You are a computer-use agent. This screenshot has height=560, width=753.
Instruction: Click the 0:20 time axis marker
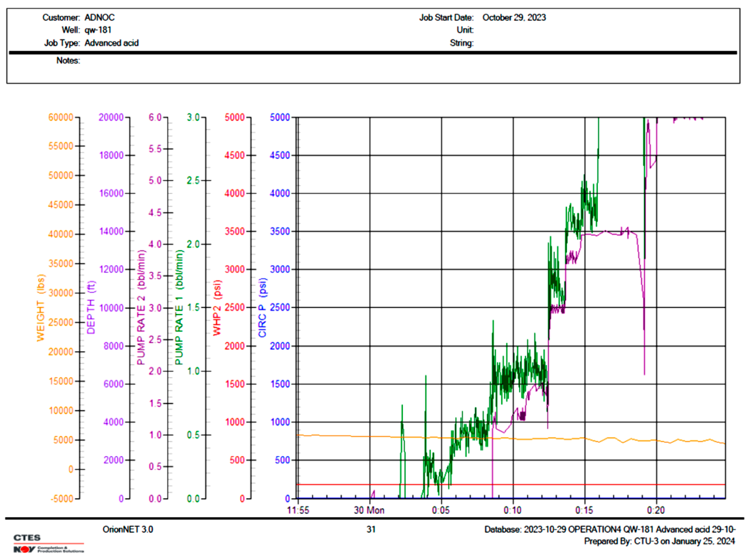(x=656, y=510)
